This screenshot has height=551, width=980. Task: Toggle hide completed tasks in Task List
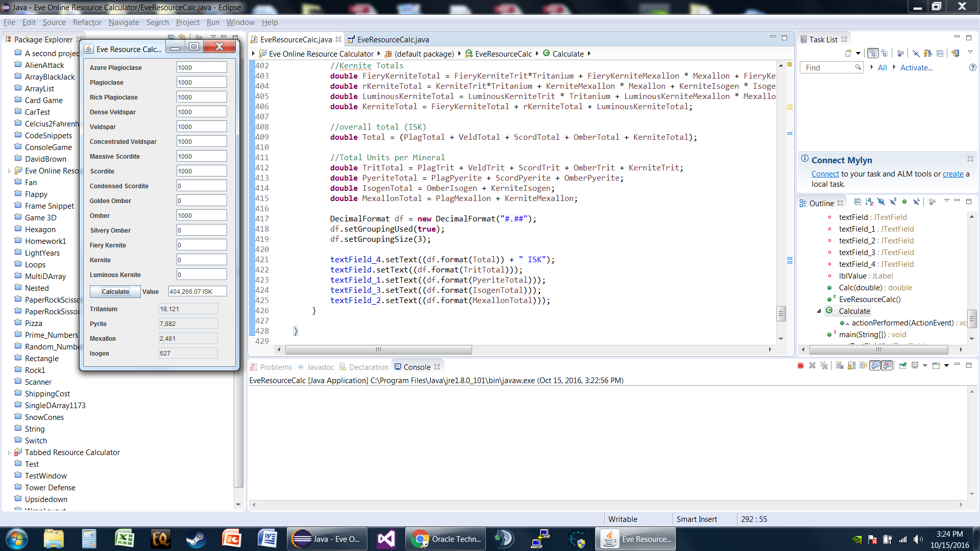[x=916, y=53]
